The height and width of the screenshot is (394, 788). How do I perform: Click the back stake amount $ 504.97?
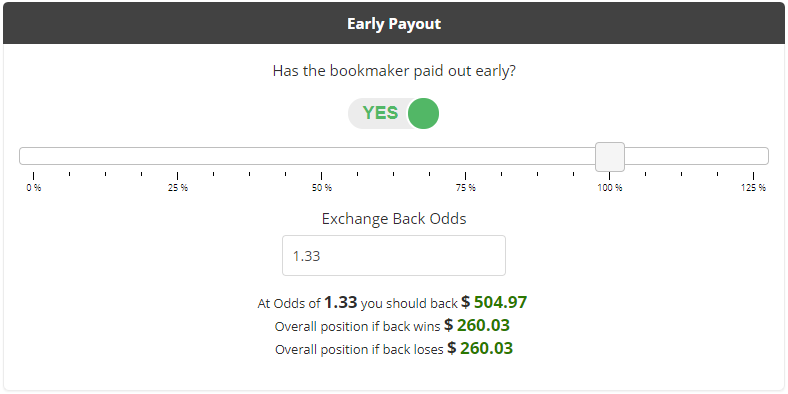coord(494,302)
